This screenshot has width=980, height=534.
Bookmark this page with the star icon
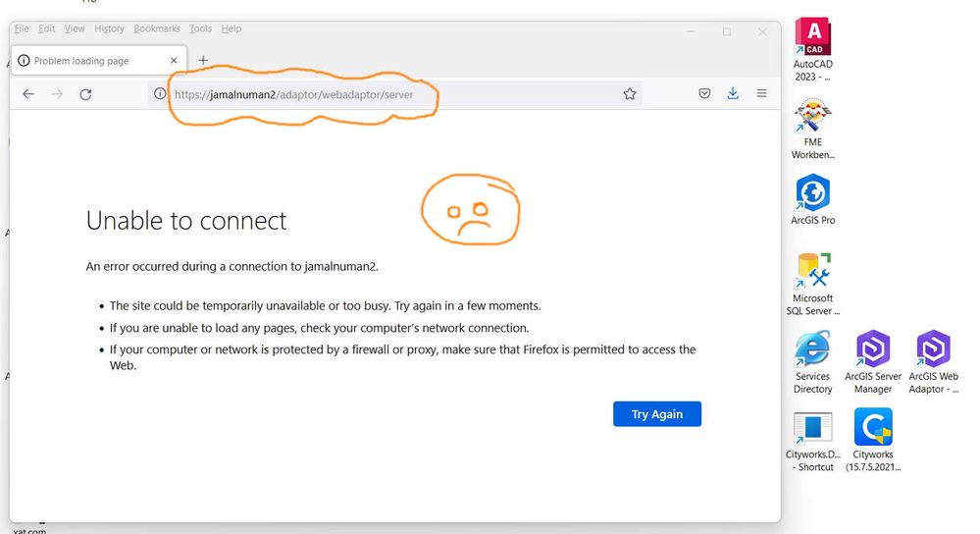click(x=630, y=94)
